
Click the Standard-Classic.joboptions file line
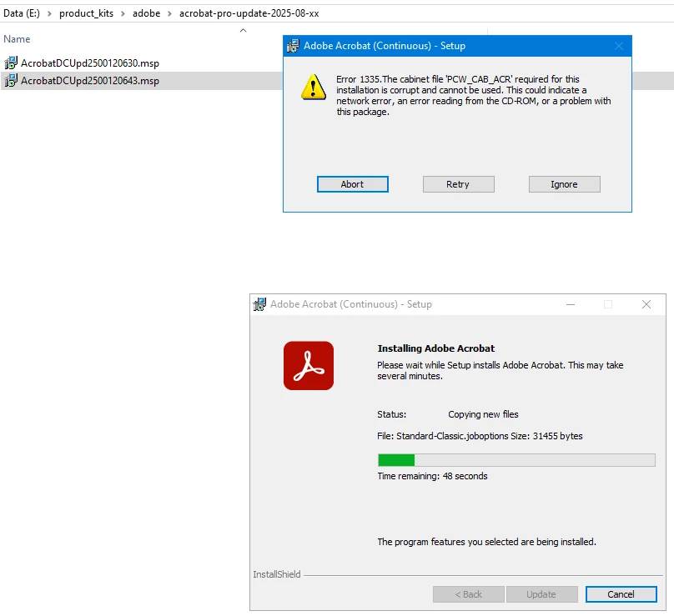click(480, 436)
